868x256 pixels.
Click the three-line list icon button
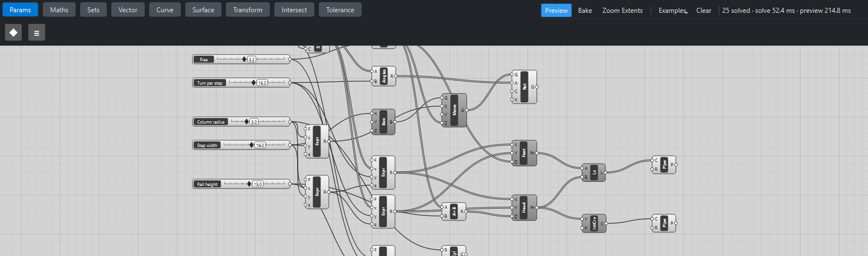pyautogui.click(x=37, y=33)
